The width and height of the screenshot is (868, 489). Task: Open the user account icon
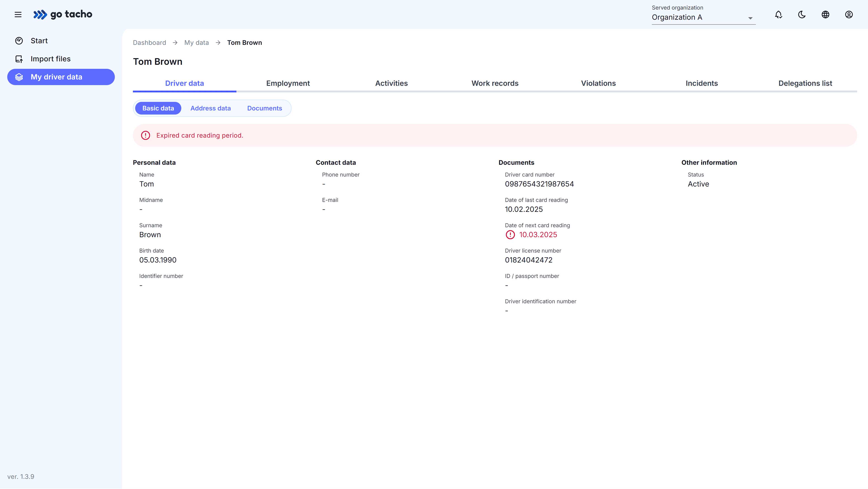click(x=849, y=14)
